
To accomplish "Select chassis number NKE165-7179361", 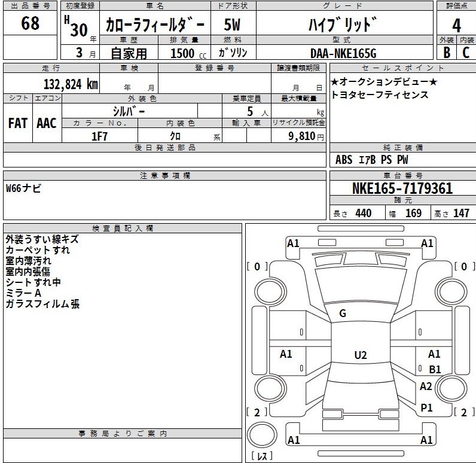I will coord(402,188).
